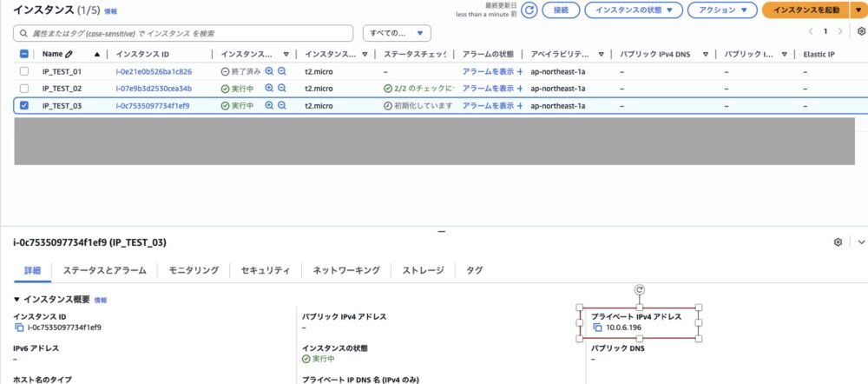Viewport: 868px width, 384px height.
Task: Click the edit pencil beside Name column
Action: [x=69, y=54]
